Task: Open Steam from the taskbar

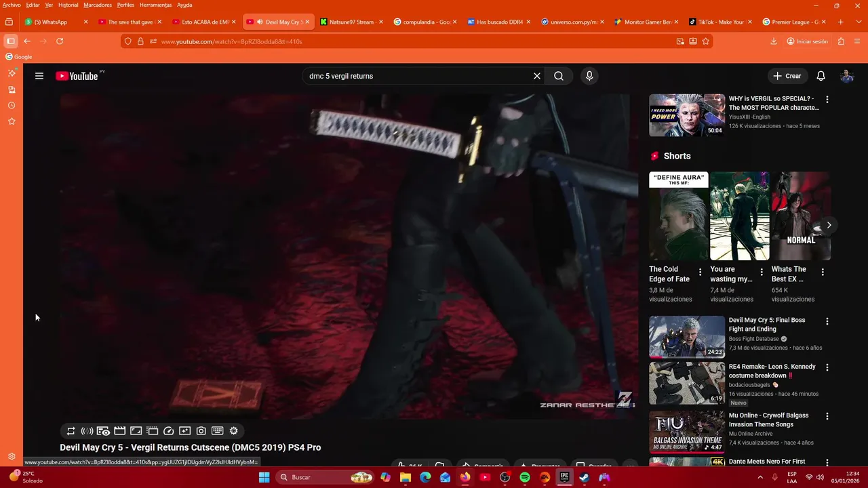Action: pyautogui.click(x=584, y=477)
